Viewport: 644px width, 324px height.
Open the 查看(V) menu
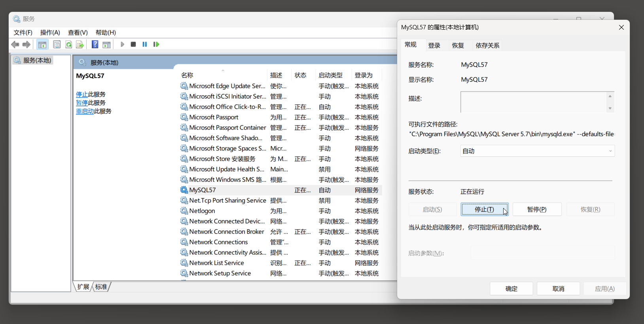pyautogui.click(x=78, y=32)
